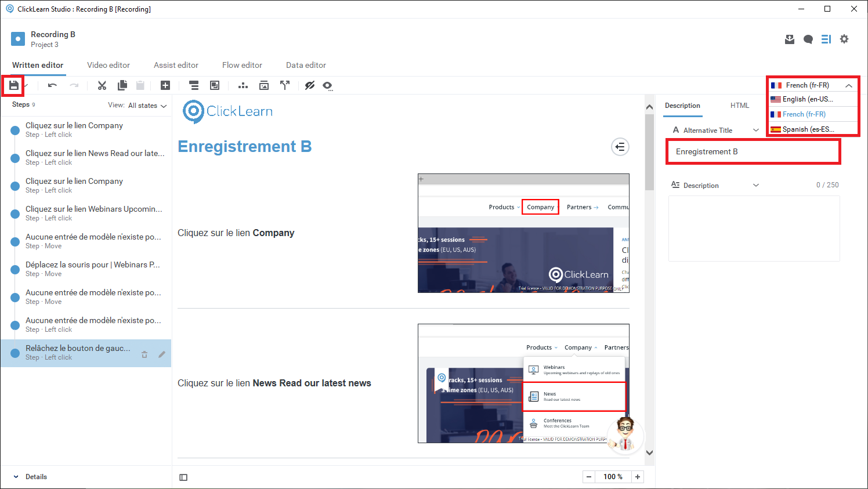Open settings gear icon

(x=844, y=39)
